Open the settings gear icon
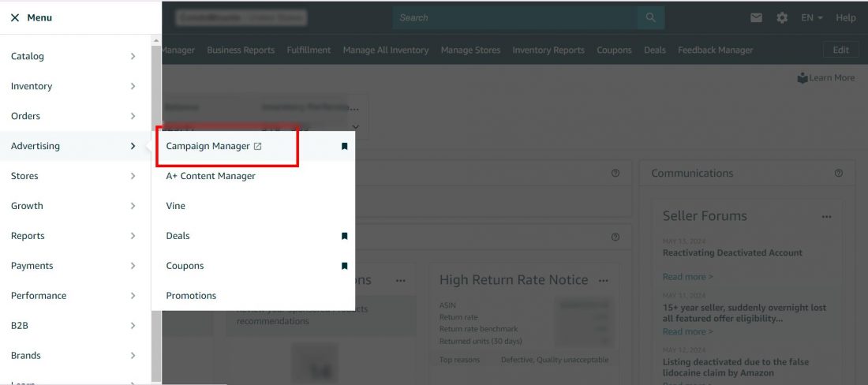Screen dimensions: 868x385 (782, 17)
